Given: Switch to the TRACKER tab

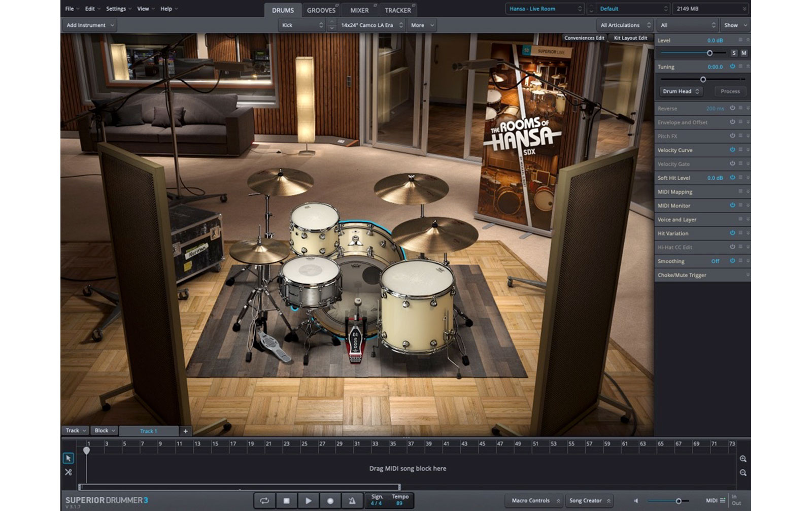Looking at the screenshot, I should point(398,10).
